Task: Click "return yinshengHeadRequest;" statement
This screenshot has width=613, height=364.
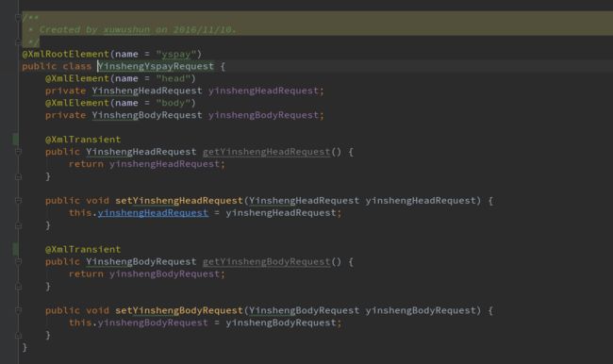Action: 147,164
